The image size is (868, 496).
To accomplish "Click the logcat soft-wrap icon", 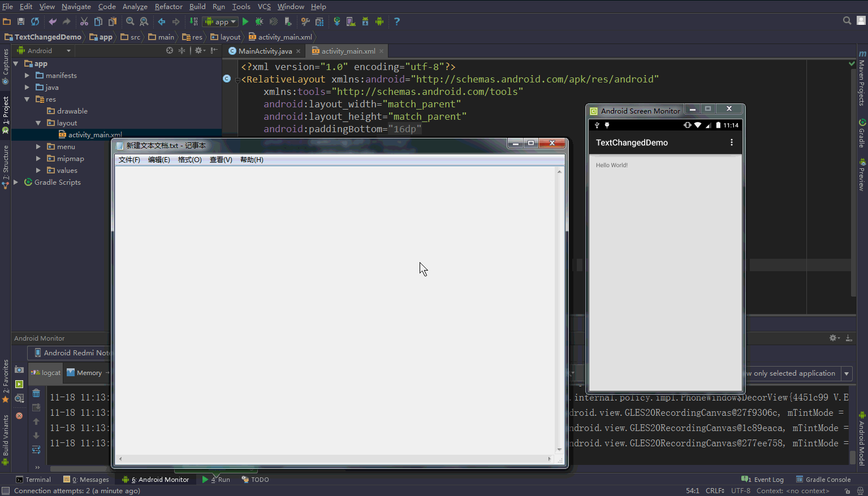I will [36, 450].
